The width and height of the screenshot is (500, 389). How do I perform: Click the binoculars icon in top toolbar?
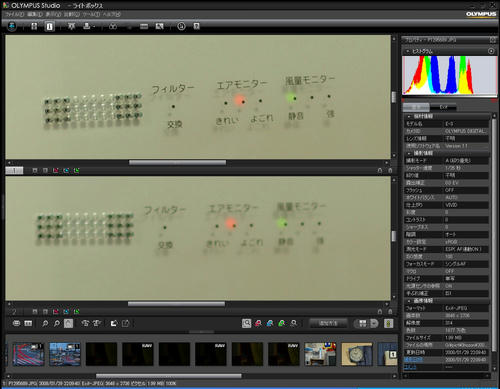113,26
